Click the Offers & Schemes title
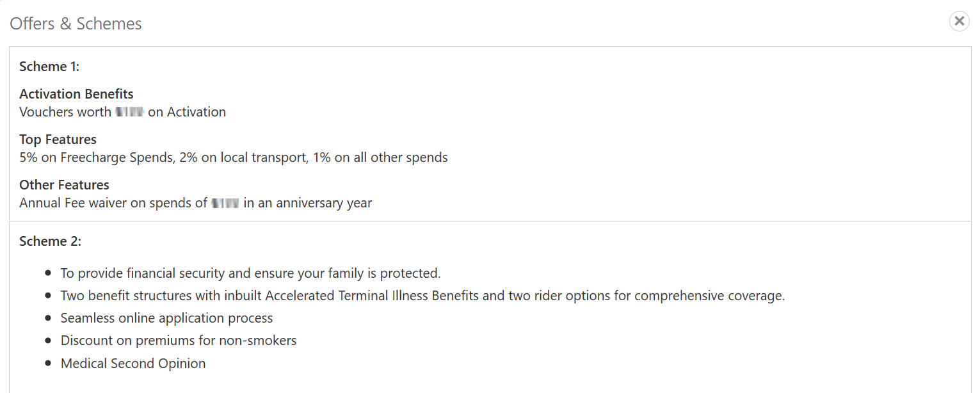Image resolution: width=980 pixels, height=393 pixels. [76, 24]
